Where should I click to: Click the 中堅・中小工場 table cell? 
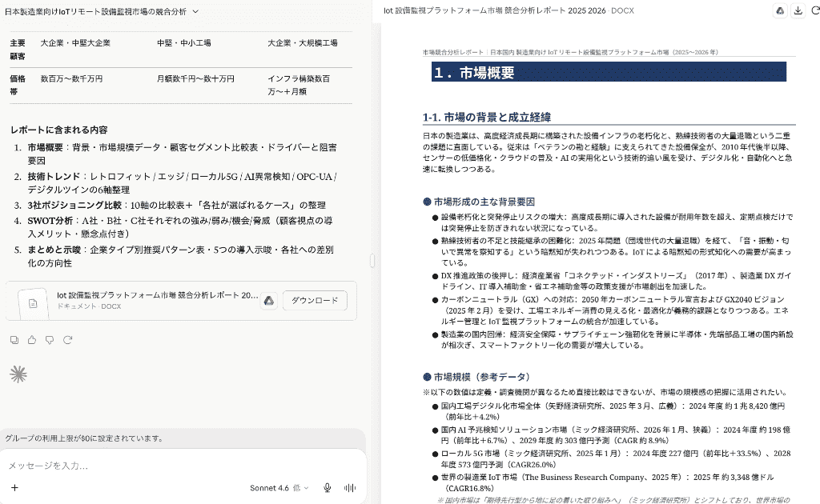(x=183, y=43)
